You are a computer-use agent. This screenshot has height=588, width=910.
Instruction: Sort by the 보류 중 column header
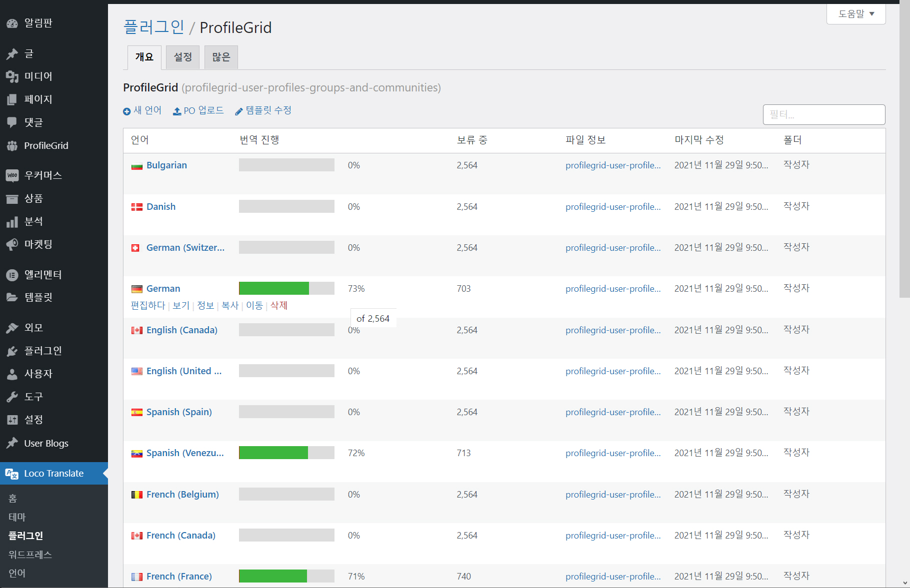[x=472, y=140]
